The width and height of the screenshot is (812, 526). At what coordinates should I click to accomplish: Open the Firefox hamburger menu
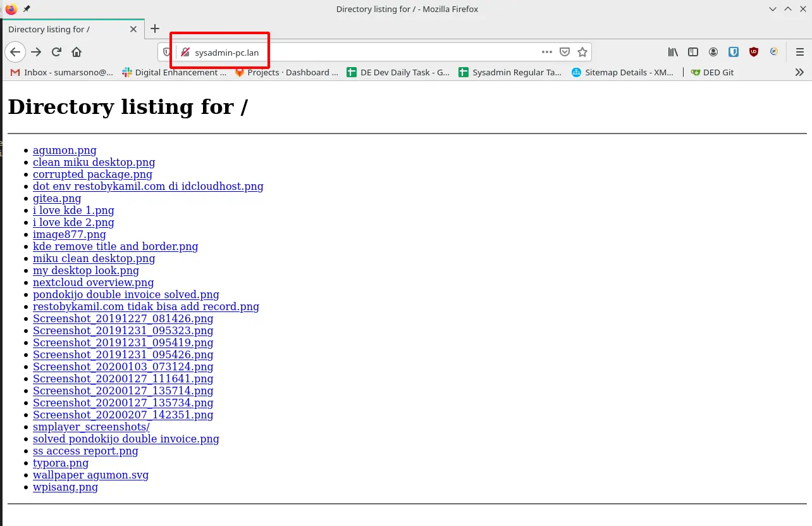pyautogui.click(x=799, y=52)
